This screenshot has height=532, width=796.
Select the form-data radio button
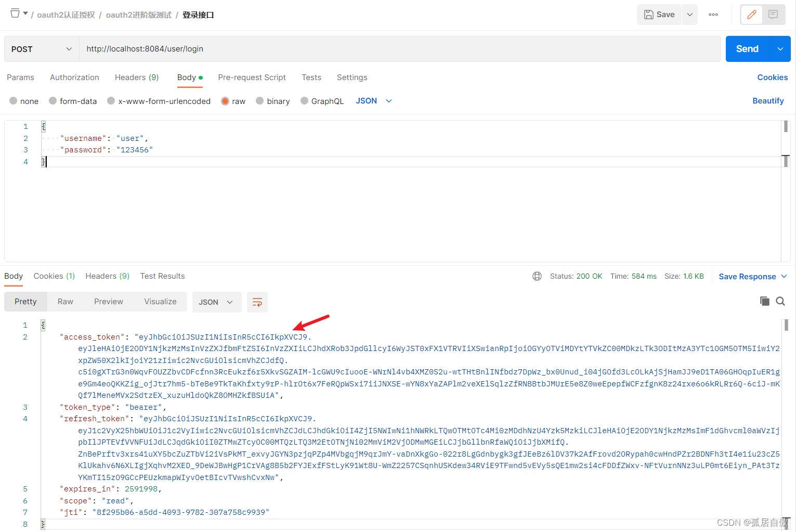[x=53, y=101]
